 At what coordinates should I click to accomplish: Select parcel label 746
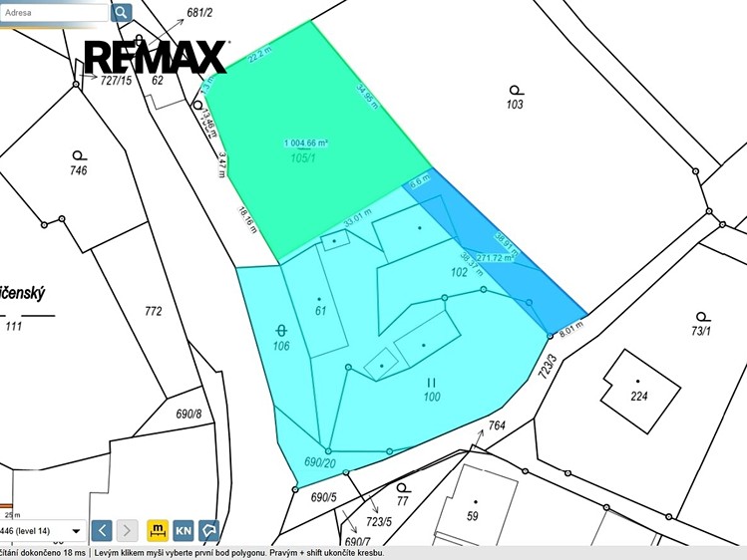79,170
